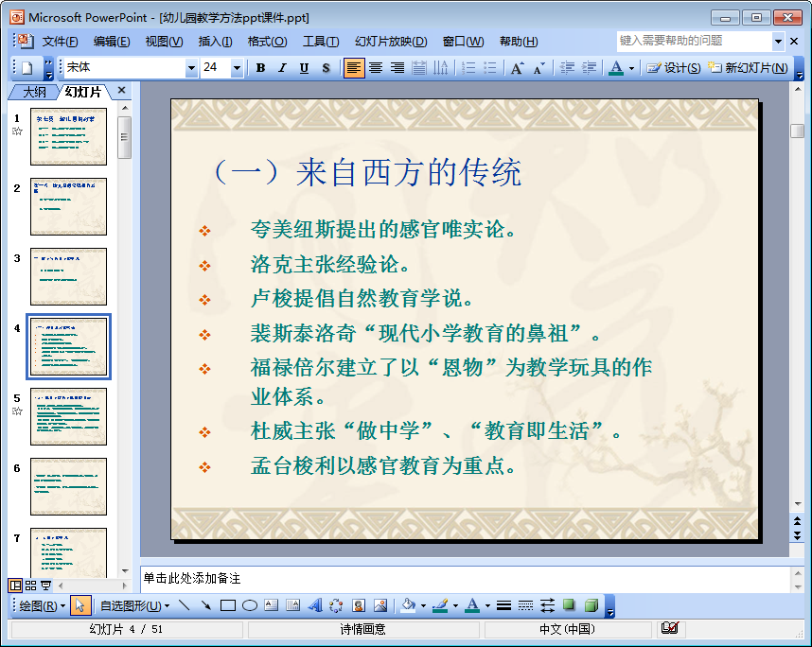Insert Picture from file

(x=380, y=605)
